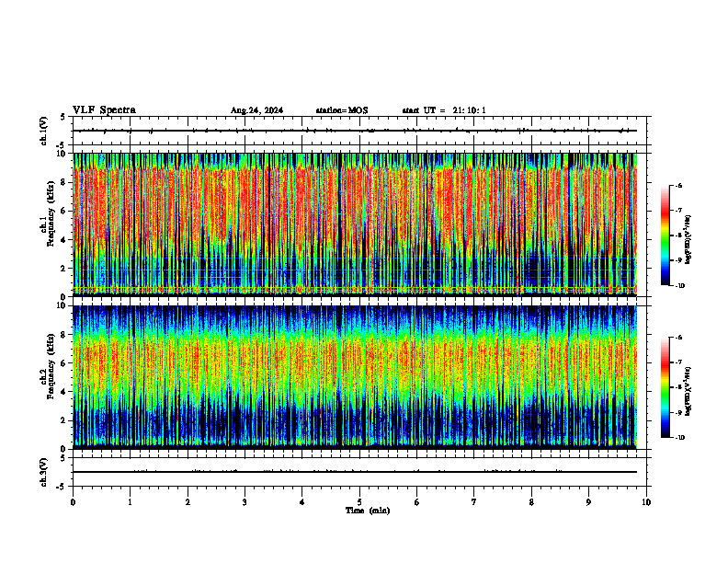Click the ch.1 spectrogram colorbar

665,236
